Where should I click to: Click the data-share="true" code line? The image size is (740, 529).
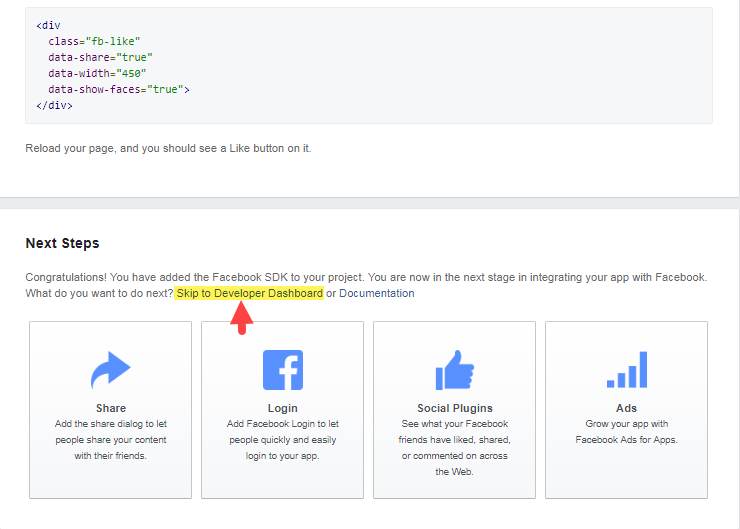coord(100,58)
